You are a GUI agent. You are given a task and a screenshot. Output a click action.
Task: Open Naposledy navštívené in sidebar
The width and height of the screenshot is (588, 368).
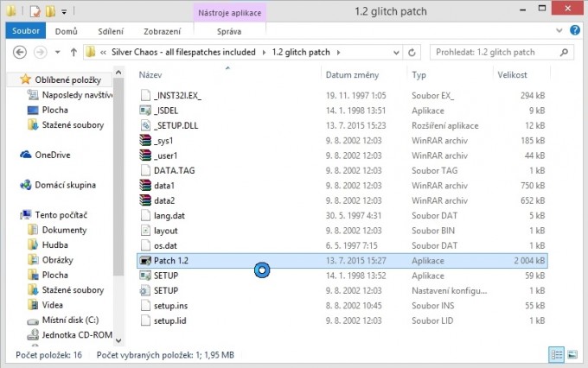click(77, 95)
